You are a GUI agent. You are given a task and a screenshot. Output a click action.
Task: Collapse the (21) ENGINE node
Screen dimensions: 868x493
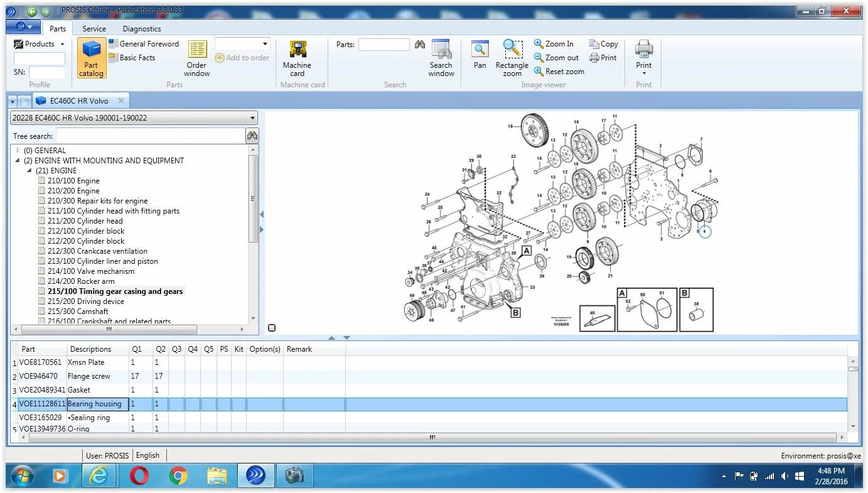tap(29, 170)
